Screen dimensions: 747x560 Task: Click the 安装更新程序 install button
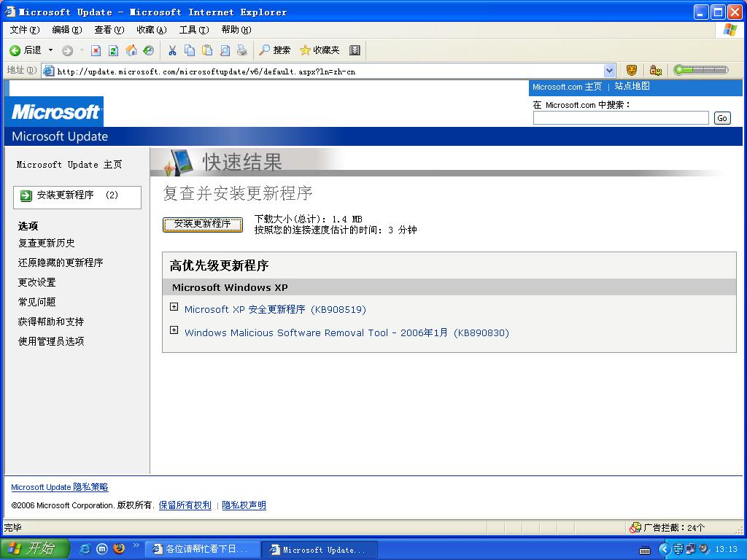pyautogui.click(x=203, y=225)
